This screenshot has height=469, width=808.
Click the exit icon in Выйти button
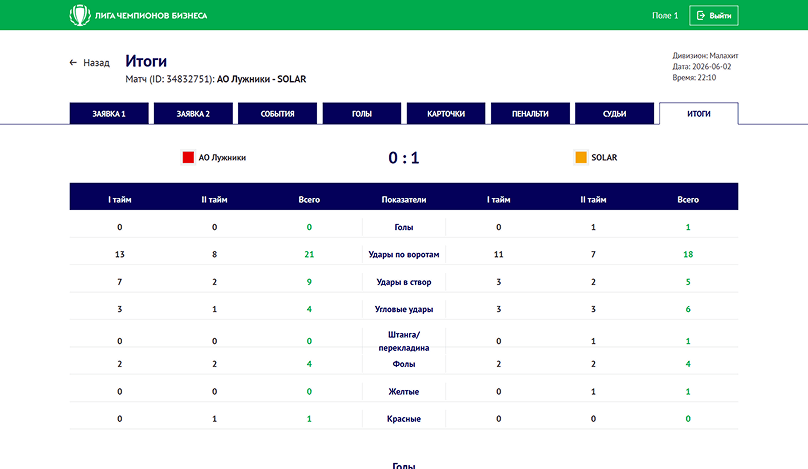click(x=701, y=15)
